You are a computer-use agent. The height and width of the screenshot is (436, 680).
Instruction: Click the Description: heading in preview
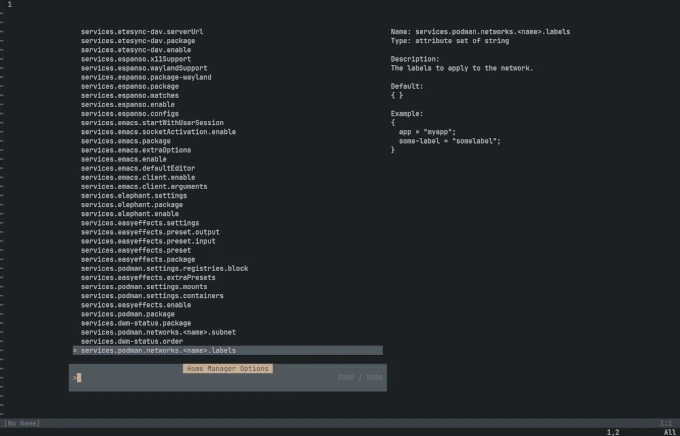click(415, 59)
